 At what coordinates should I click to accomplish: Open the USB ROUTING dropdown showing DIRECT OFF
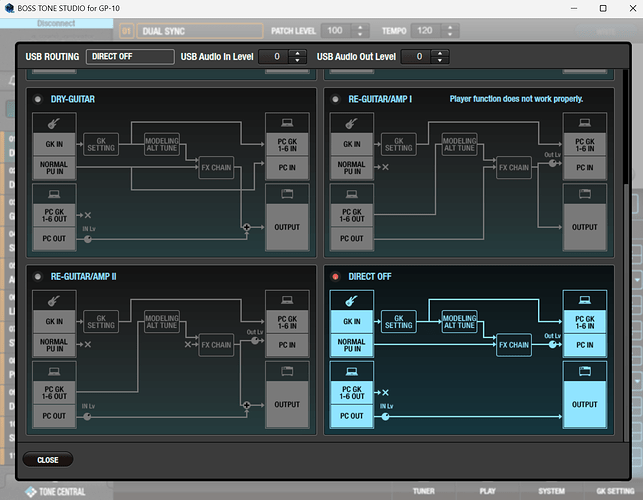pos(130,56)
